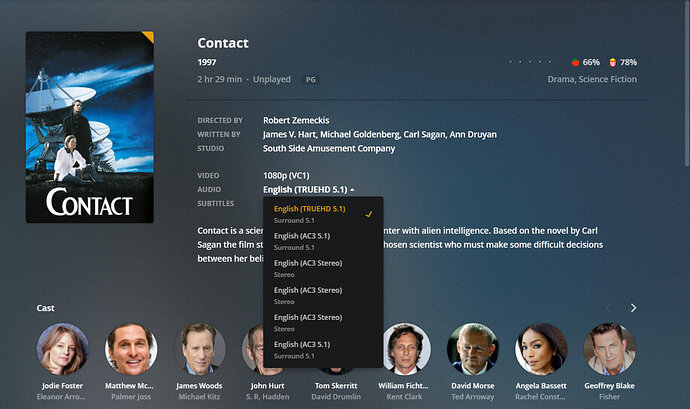
Task: Show next cast members with right chevron
Action: pyautogui.click(x=633, y=308)
